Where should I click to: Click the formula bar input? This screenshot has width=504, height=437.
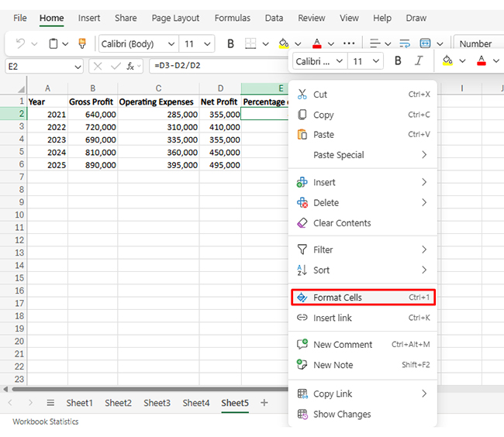click(x=219, y=66)
